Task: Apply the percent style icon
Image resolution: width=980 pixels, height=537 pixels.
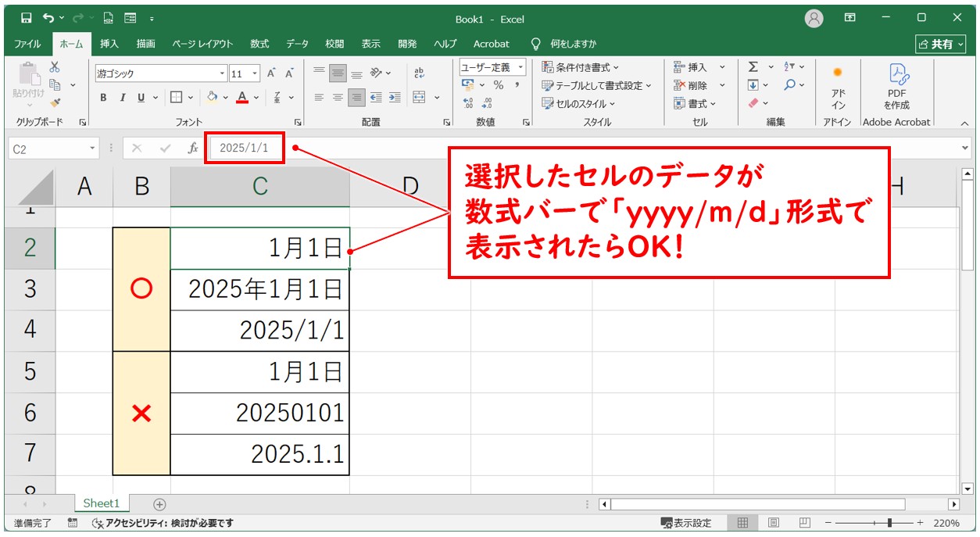Action: (x=499, y=84)
